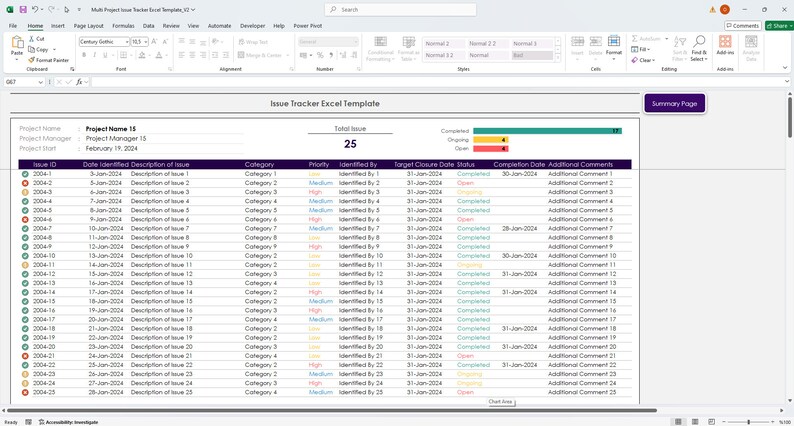Expand the AutoSum dropdown arrow
794x426 pixels.
coord(666,39)
